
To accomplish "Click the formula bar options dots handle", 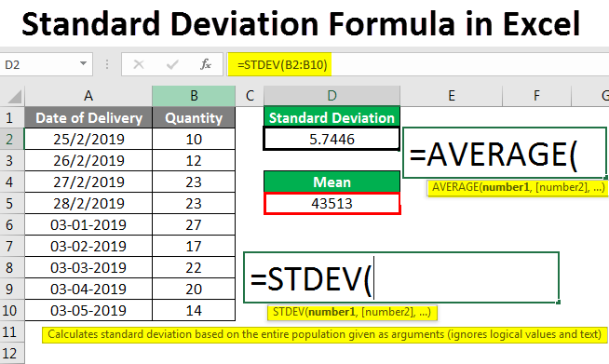I will click(107, 64).
